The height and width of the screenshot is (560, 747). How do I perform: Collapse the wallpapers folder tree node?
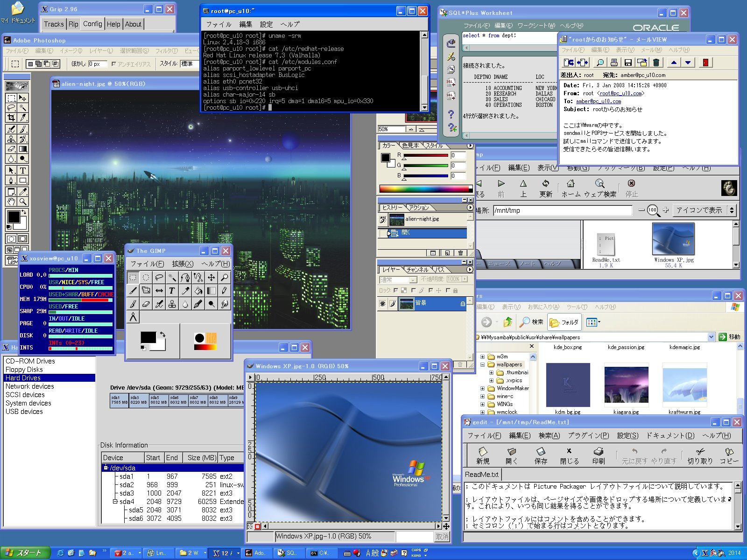[x=482, y=365]
